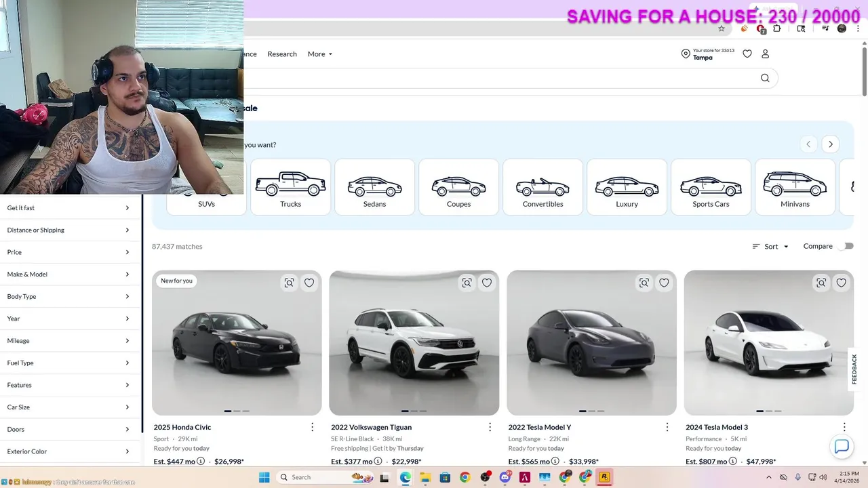Show payment info for the $447/mo estimate

point(201,462)
